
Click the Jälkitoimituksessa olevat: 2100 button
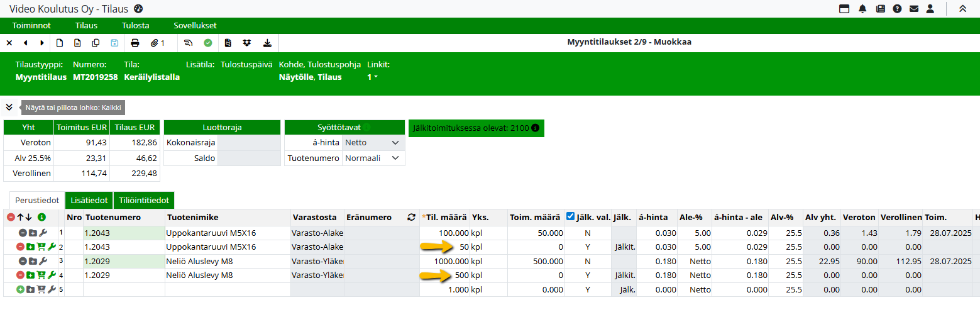(x=476, y=128)
